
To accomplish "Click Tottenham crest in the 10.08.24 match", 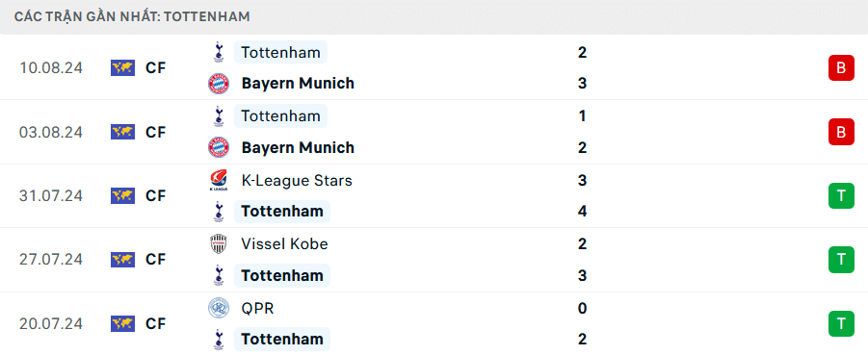I will point(219,52).
